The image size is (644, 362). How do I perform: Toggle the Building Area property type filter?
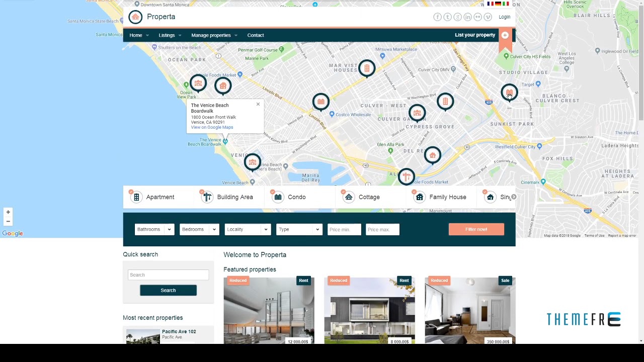pos(228,197)
